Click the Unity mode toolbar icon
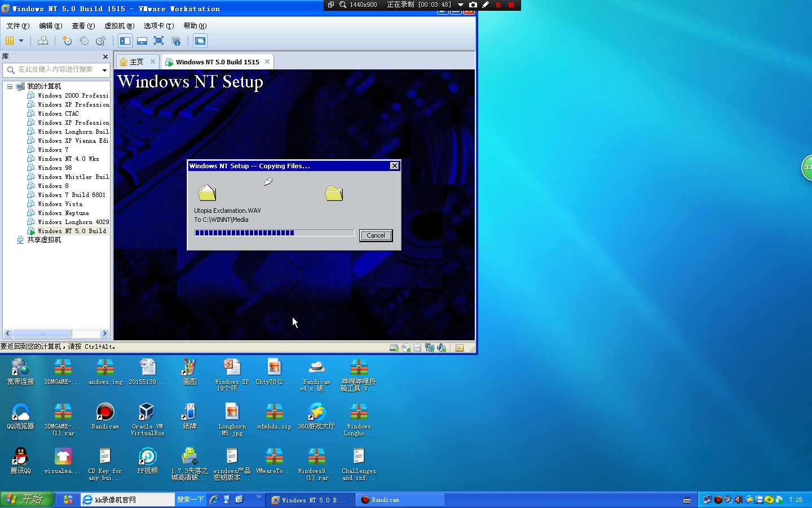 tap(176, 41)
